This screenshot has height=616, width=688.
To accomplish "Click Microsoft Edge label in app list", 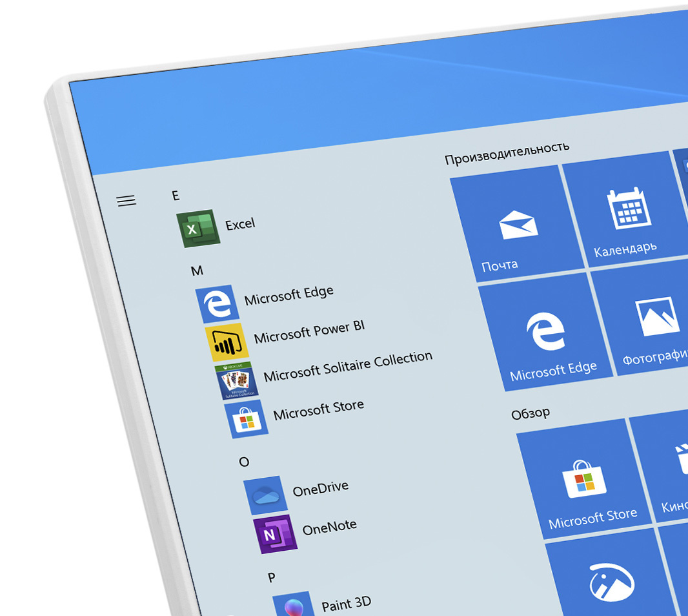I will tap(288, 295).
